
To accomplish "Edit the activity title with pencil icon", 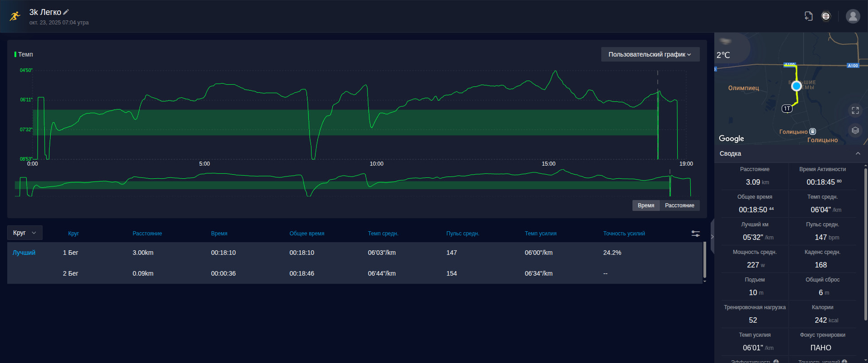I will point(66,12).
